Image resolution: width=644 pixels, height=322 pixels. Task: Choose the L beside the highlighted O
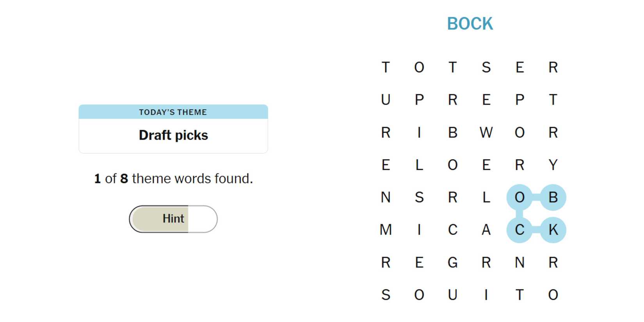(x=486, y=197)
